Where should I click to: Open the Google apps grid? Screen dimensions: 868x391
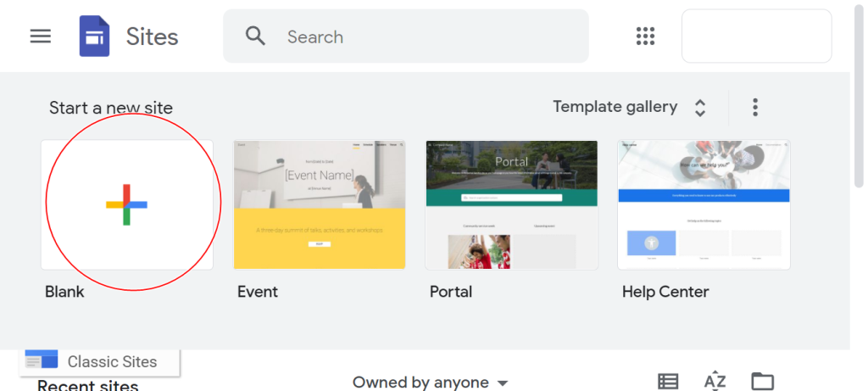[x=645, y=36]
